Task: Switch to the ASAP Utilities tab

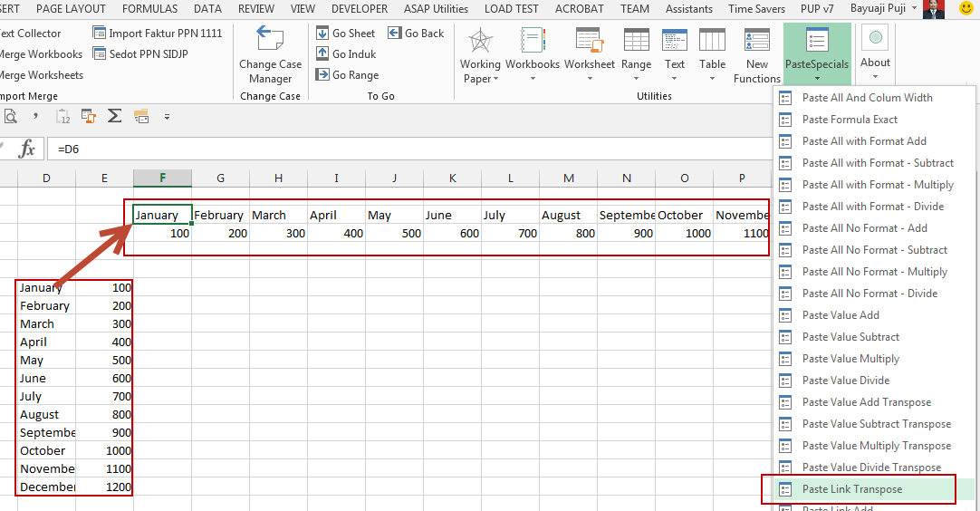Action: [435, 9]
